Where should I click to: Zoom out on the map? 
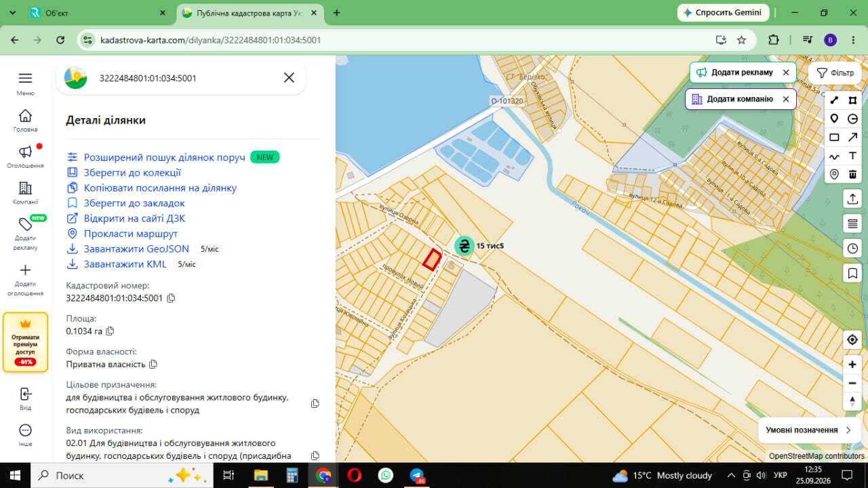pyautogui.click(x=852, y=383)
